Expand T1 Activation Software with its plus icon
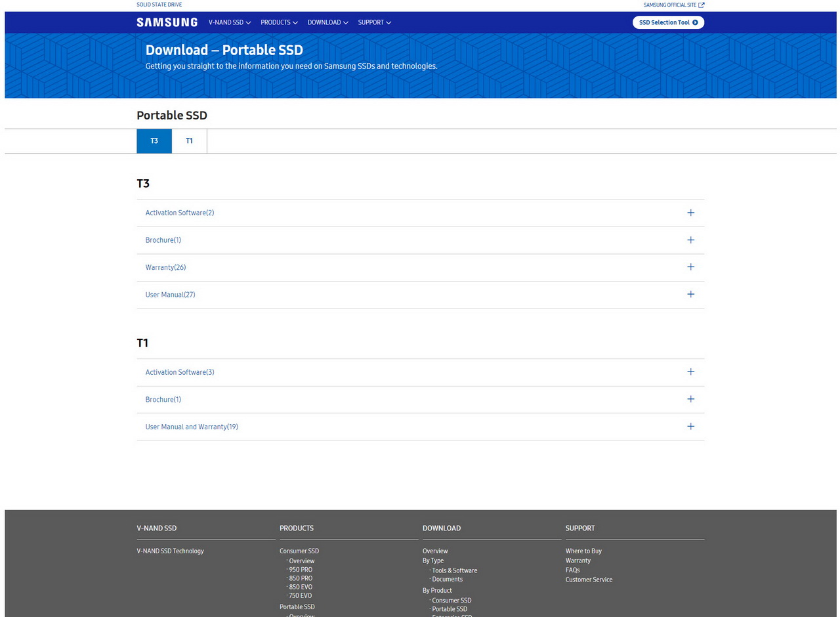This screenshot has width=840, height=617. 690,372
